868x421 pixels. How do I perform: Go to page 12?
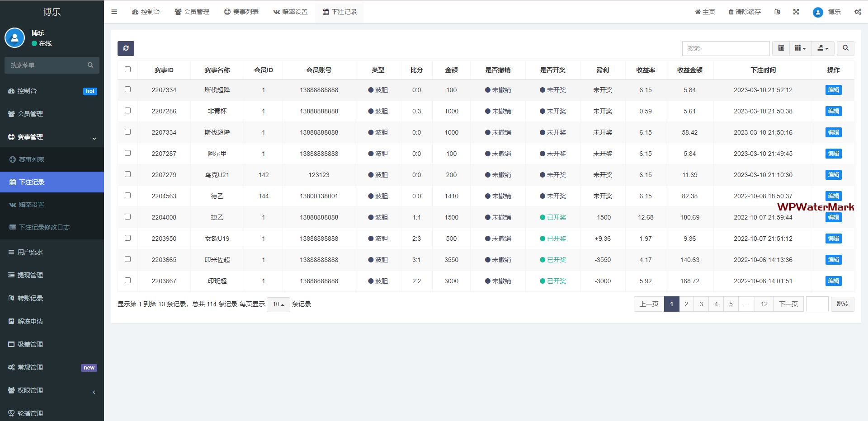(764, 304)
